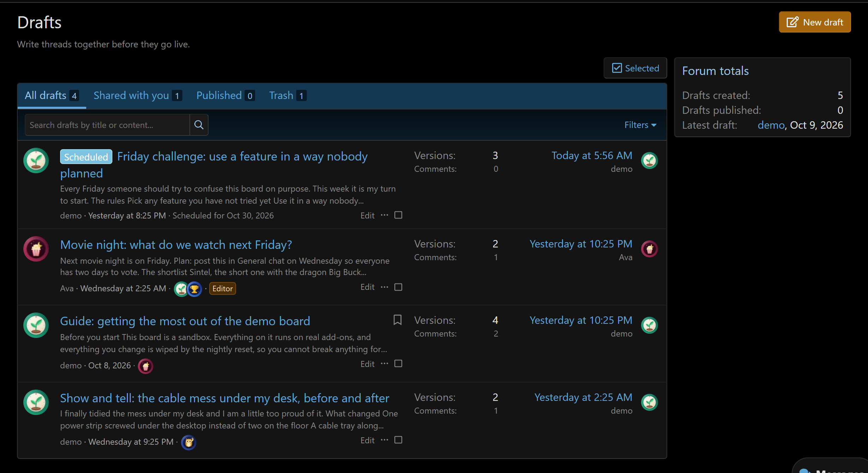The image size is (868, 473).
Task: Click small sprout avatar beside Today at 5:56 AM
Action: pyautogui.click(x=650, y=161)
